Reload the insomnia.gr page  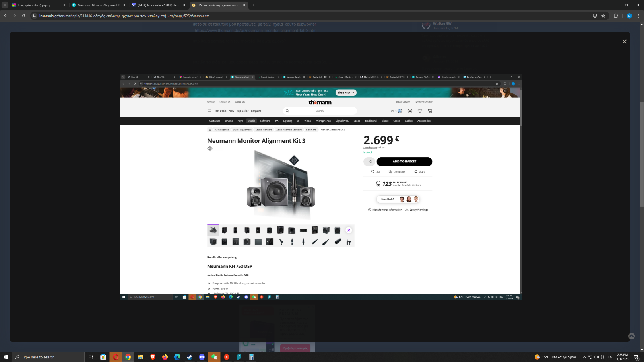tap(24, 16)
